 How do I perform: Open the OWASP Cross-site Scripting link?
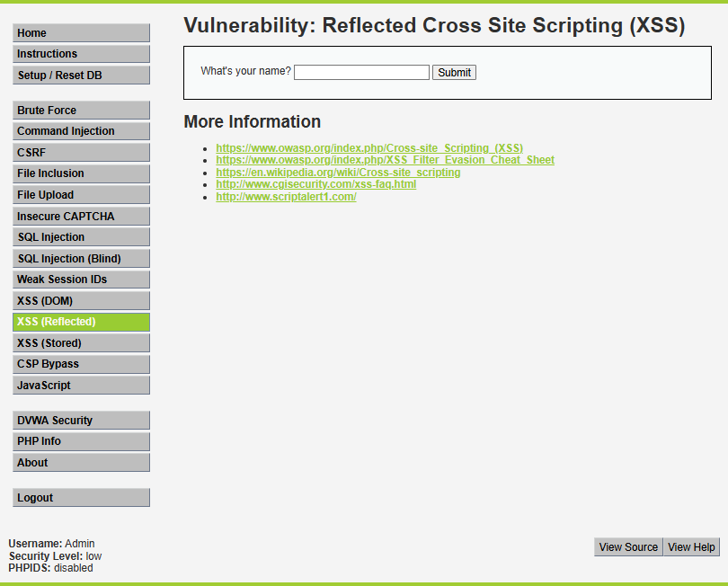369,148
